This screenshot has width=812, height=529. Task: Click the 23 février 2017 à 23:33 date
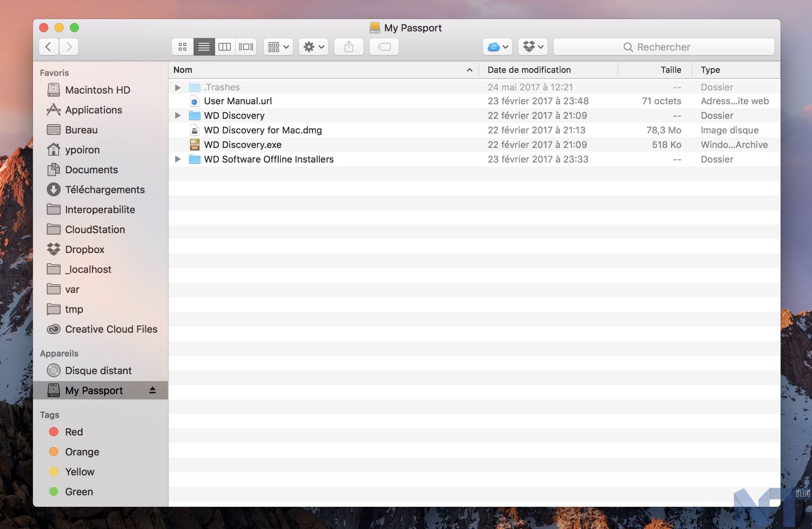tap(538, 159)
